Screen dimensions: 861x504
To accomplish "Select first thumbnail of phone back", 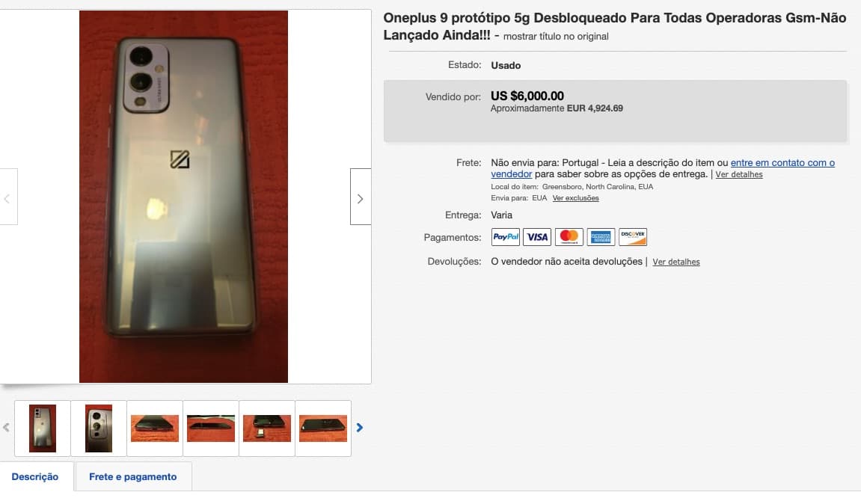I will coord(43,428).
